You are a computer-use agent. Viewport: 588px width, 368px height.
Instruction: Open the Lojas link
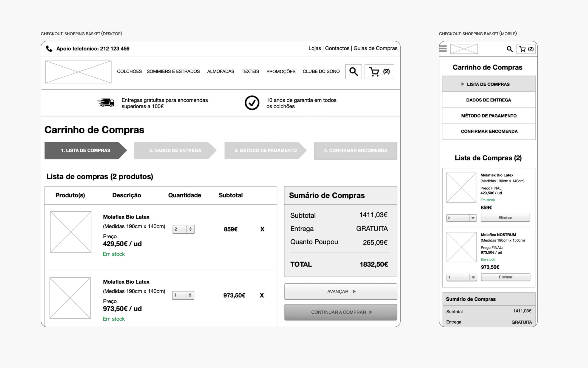pos(315,48)
